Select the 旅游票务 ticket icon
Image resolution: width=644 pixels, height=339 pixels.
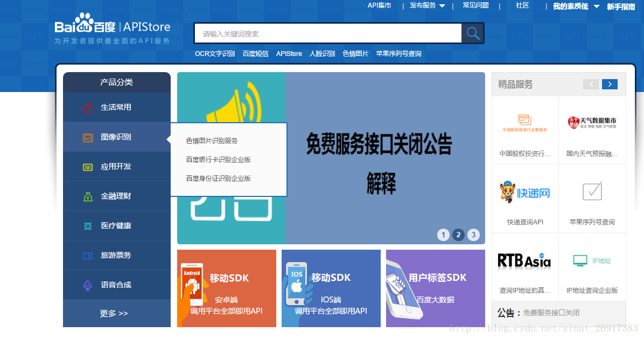88,256
